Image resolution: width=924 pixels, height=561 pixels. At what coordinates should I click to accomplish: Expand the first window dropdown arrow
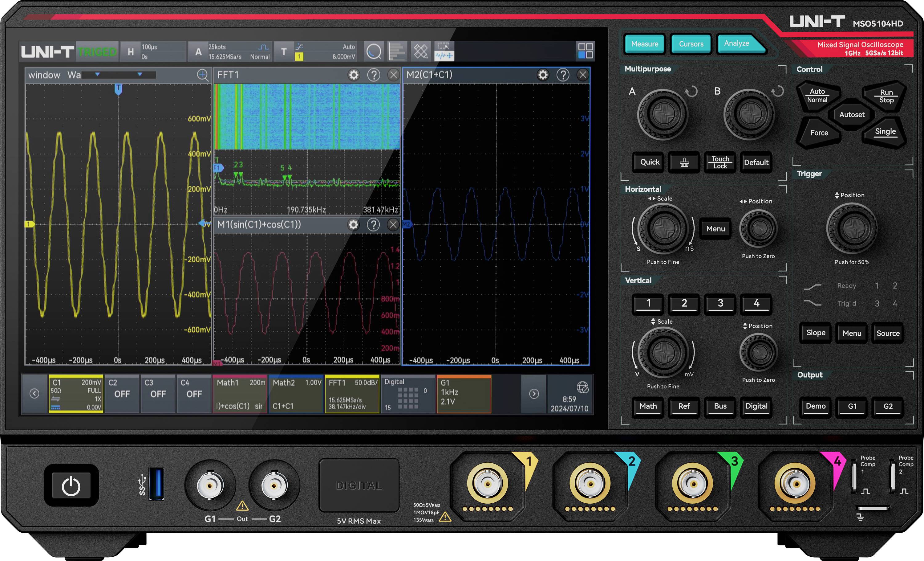click(98, 74)
